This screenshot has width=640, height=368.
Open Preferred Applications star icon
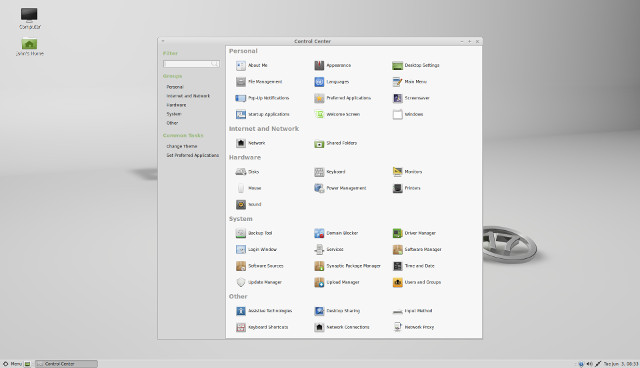(x=319, y=98)
